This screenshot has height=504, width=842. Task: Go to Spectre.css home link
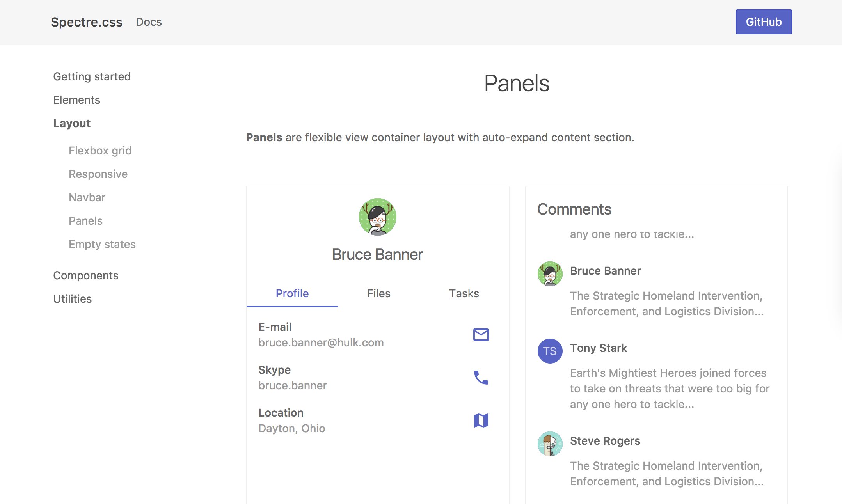87,22
